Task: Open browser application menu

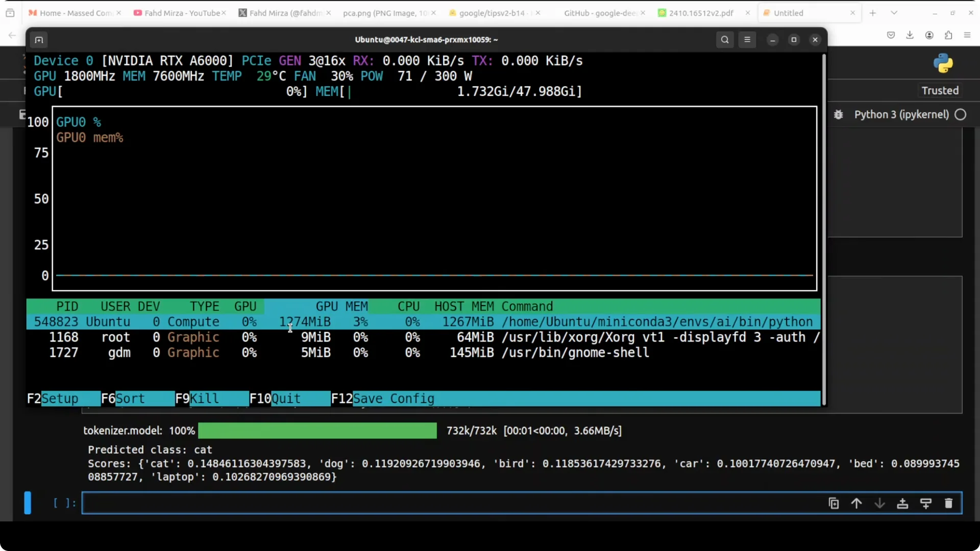Action: click(967, 35)
